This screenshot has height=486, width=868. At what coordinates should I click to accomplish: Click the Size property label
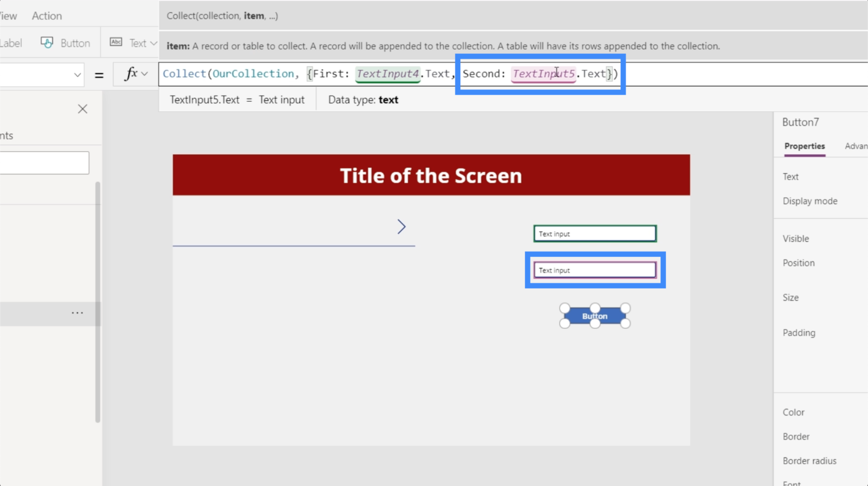click(791, 298)
